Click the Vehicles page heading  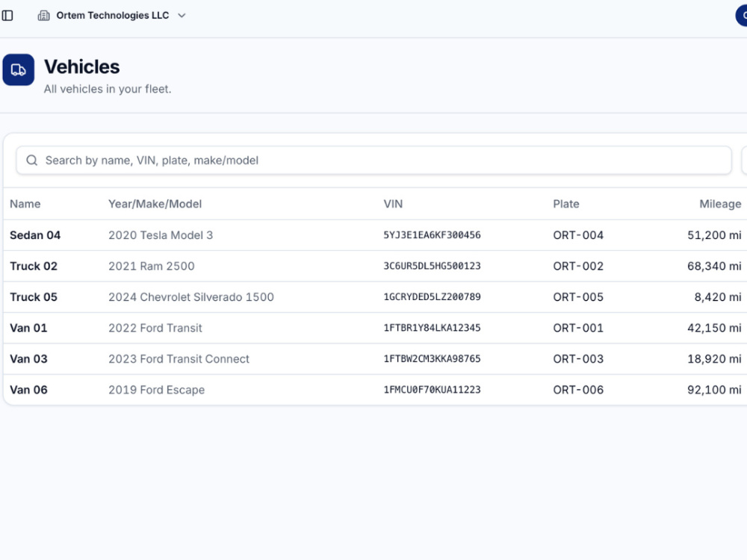[x=82, y=66]
